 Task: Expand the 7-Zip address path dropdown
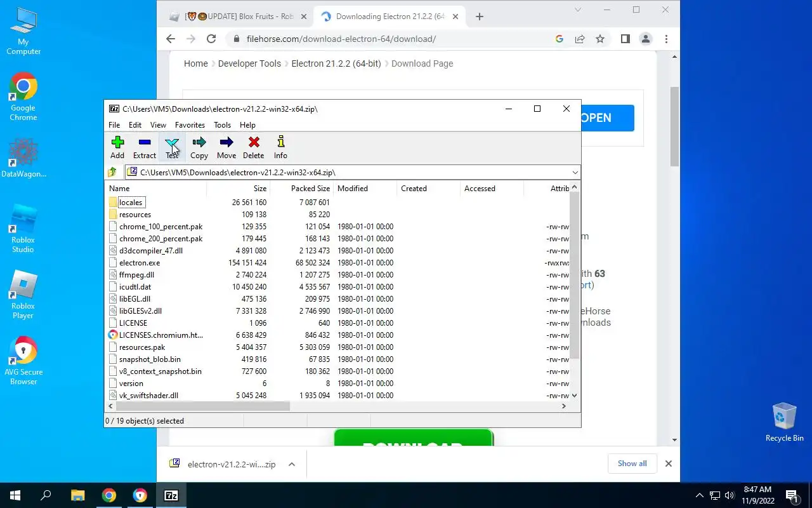(x=575, y=172)
